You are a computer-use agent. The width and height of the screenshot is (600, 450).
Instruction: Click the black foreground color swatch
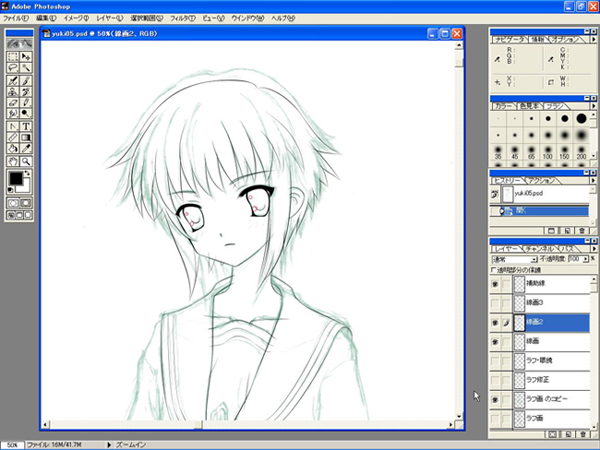coord(16,178)
